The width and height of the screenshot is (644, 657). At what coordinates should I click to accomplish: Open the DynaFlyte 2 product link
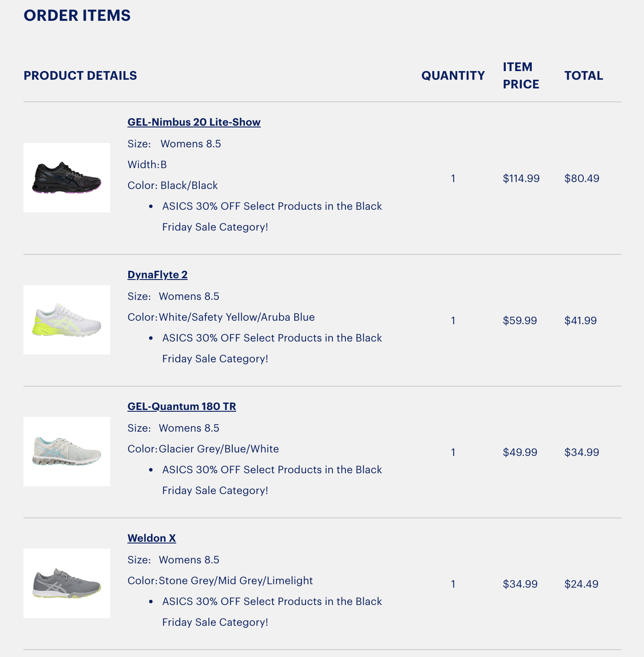pos(157,275)
